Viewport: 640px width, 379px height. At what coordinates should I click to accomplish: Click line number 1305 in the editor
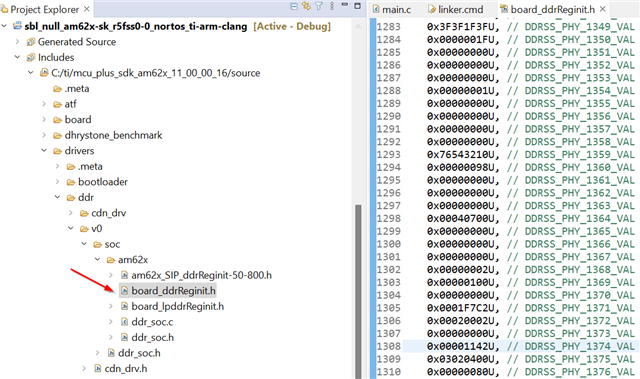(x=389, y=308)
